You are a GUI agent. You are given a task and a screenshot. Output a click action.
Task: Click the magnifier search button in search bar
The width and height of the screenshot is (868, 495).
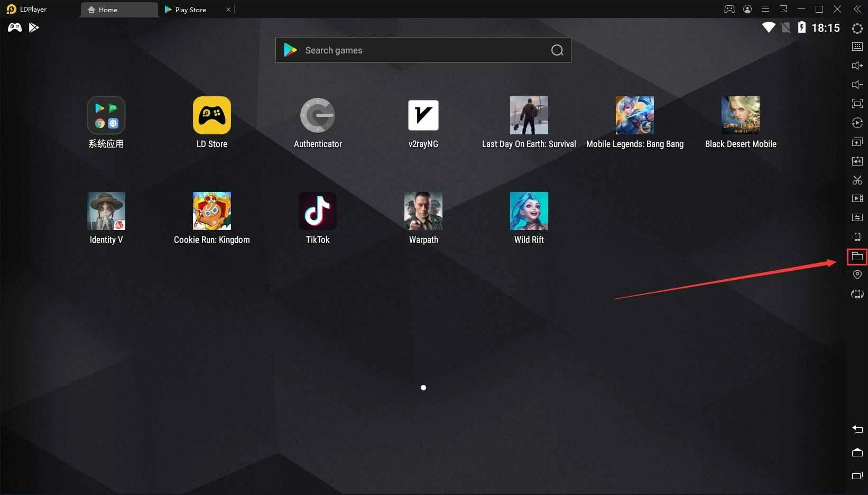(x=557, y=50)
